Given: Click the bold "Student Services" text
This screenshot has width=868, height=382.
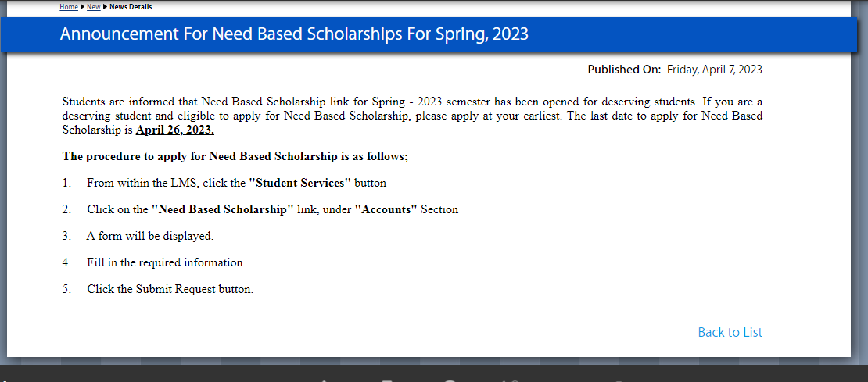Looking at the screenshot, I should 300,183.
